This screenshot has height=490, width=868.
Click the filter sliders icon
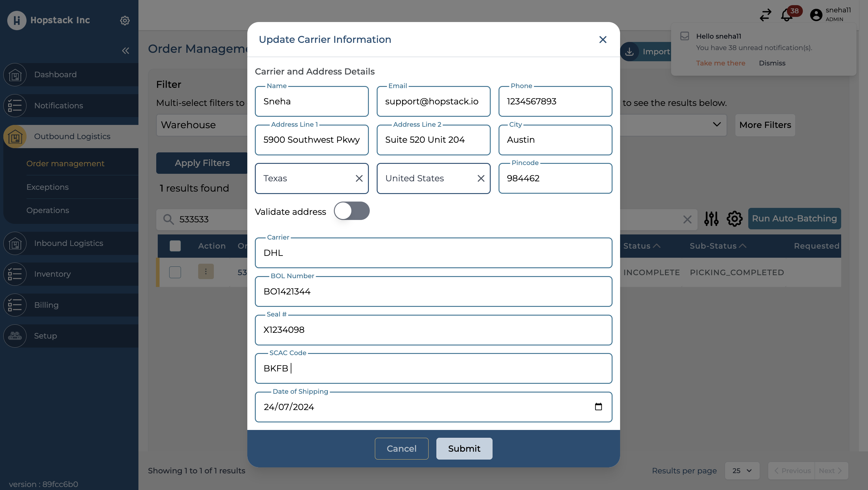711,219
